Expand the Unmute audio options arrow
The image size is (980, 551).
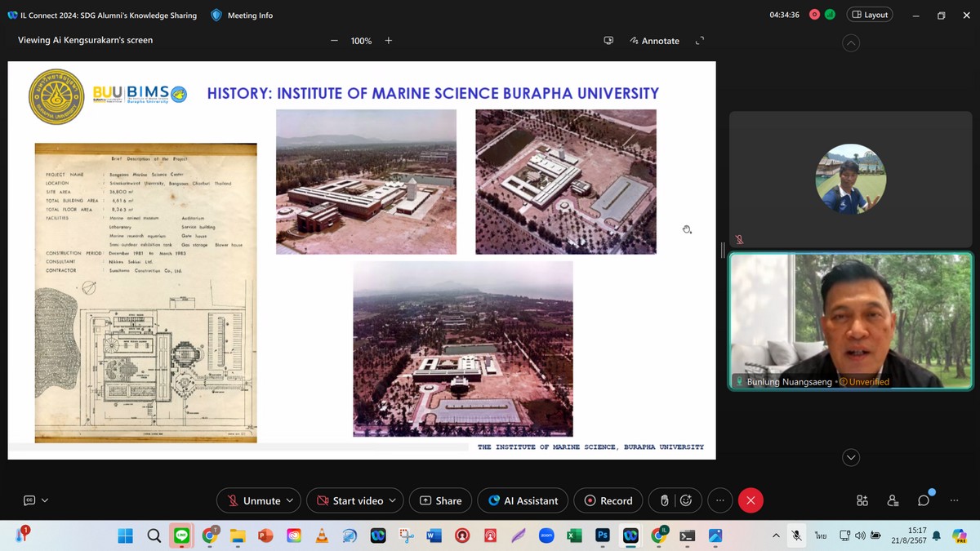pos(289,500)
